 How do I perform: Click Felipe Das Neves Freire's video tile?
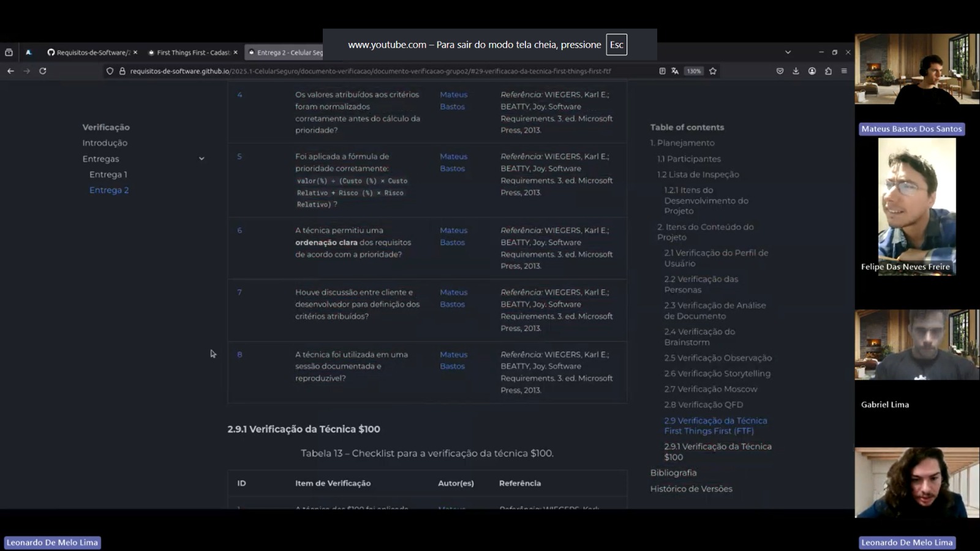click(x=916, y=207)
